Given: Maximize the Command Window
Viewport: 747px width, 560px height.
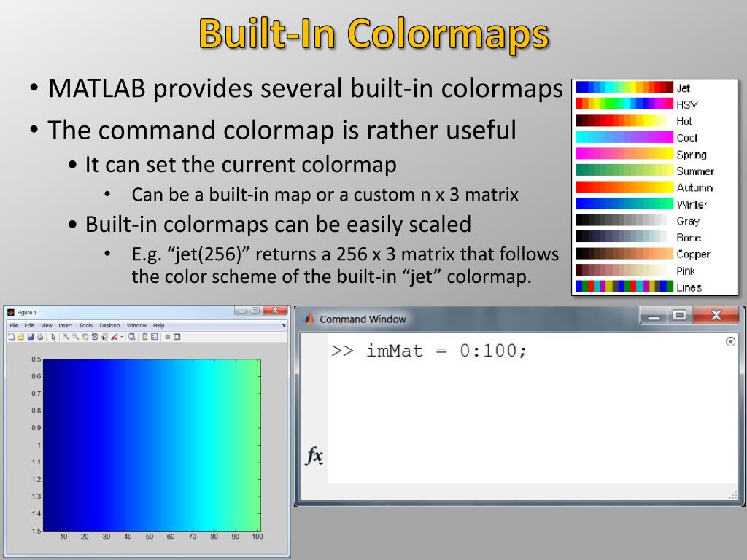Looking at the screenshot, I should [679, 315].
